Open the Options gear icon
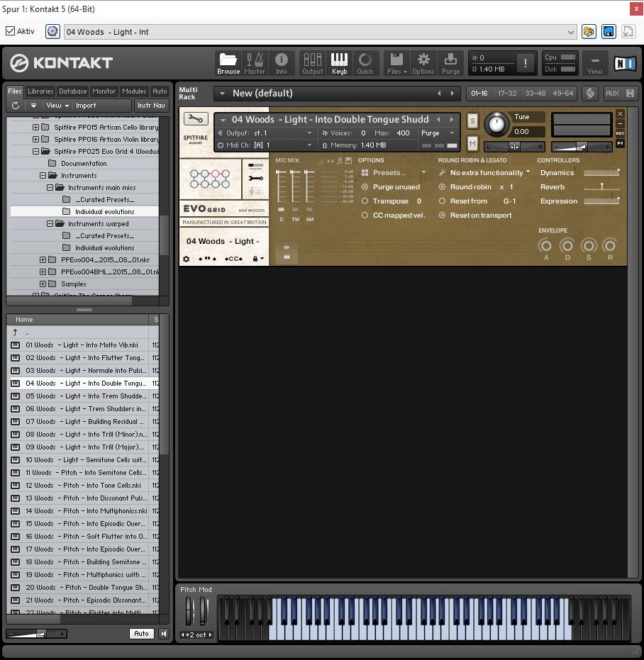 [423, 64]
